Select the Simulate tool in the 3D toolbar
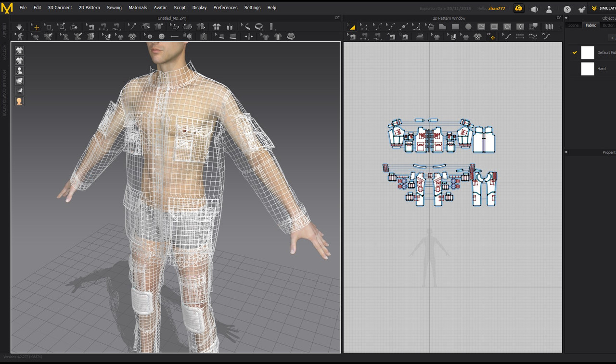This screenshot has width=616, height=364. (x=19, y=27)
